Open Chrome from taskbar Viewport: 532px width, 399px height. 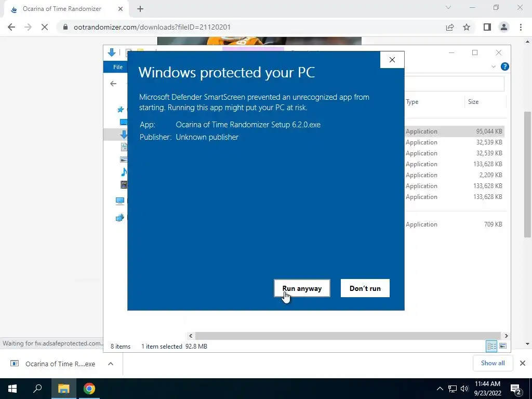point(89,389)
